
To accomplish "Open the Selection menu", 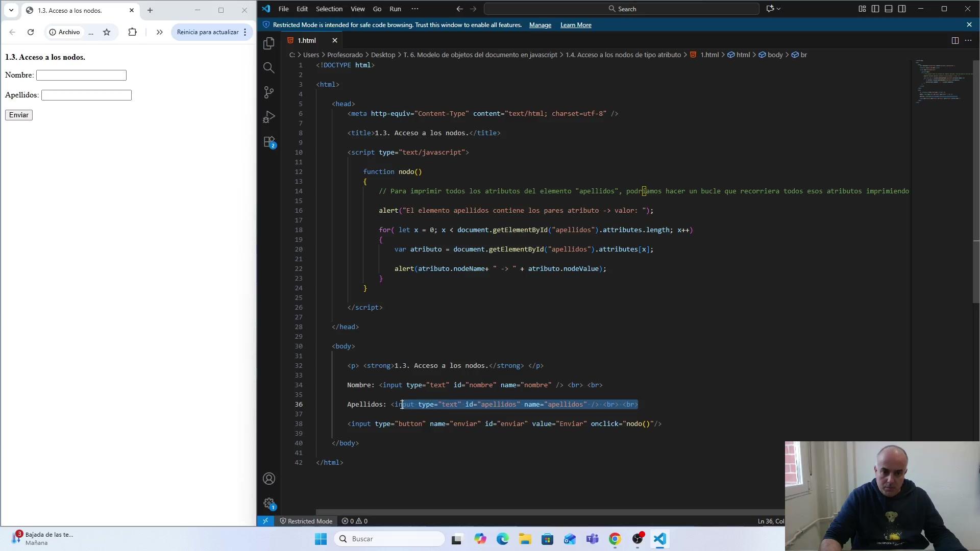I will 329,9.
